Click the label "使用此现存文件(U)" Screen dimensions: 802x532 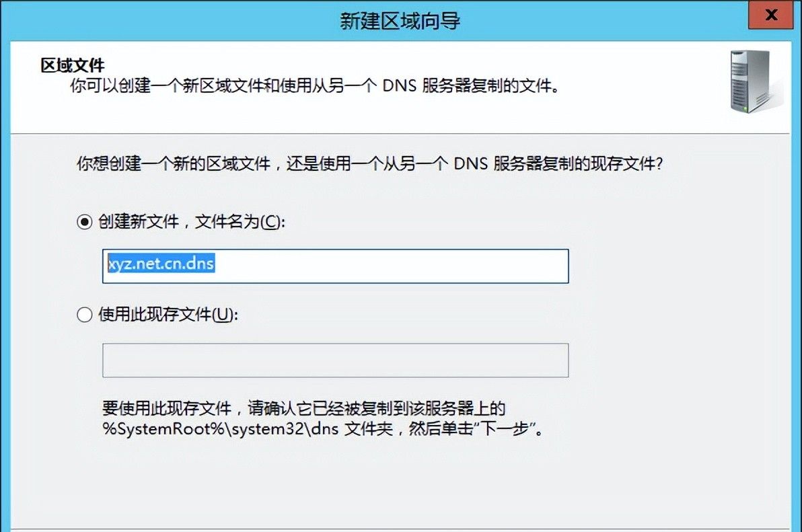168,314
